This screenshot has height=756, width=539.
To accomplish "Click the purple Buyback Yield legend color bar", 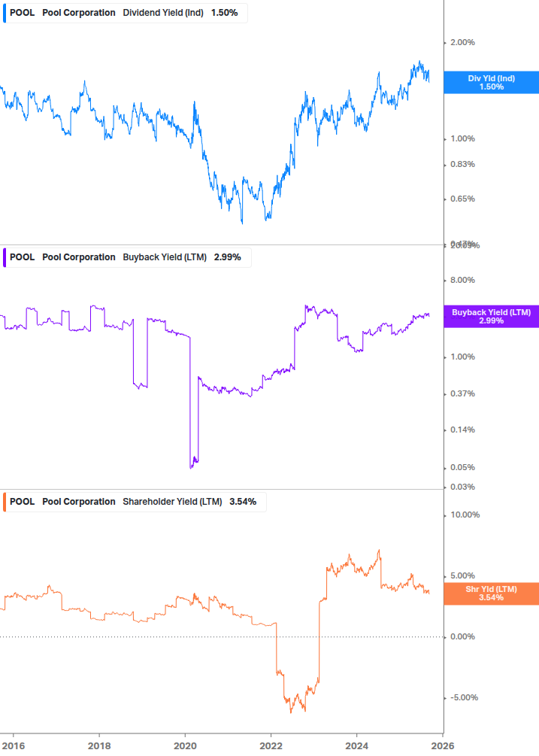I will [5, 257].
